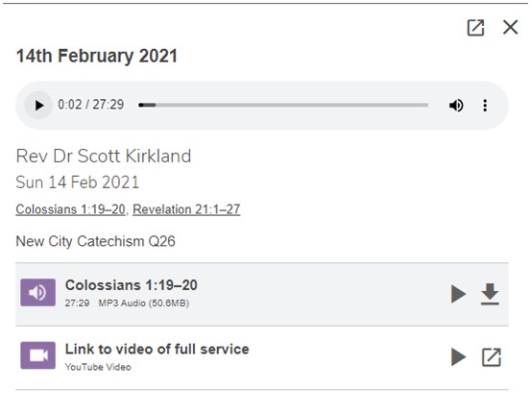Open sermon popup in new window
This screenshot has width=532, height=413.
(475, 28)
